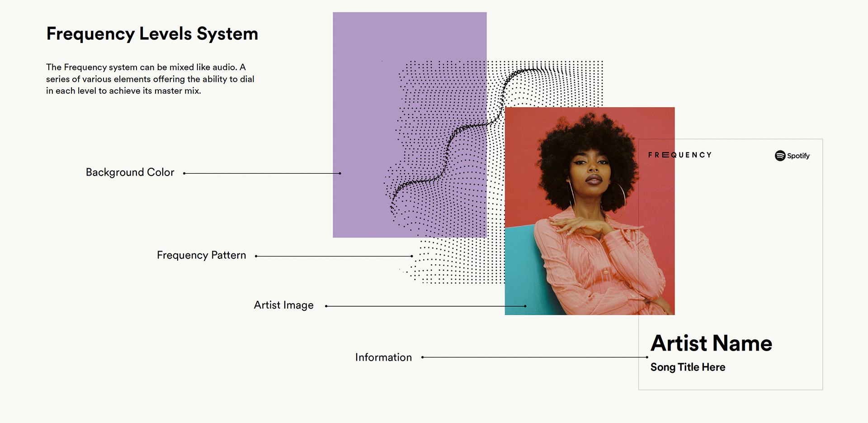Click the 'Frequency Levels System' heading
Image resolution: width=868 pixels, height=423 pixels.
pos(152,34)
